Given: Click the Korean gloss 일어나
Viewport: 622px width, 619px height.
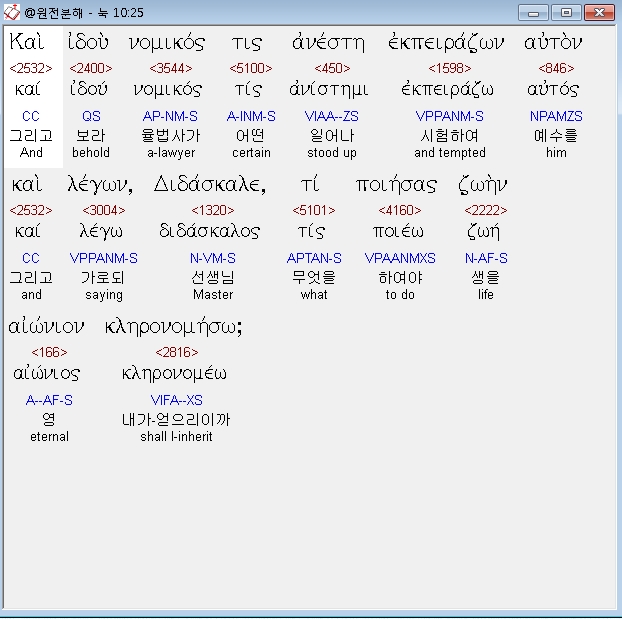Looking at the screenshot, I should coord(332,136).
